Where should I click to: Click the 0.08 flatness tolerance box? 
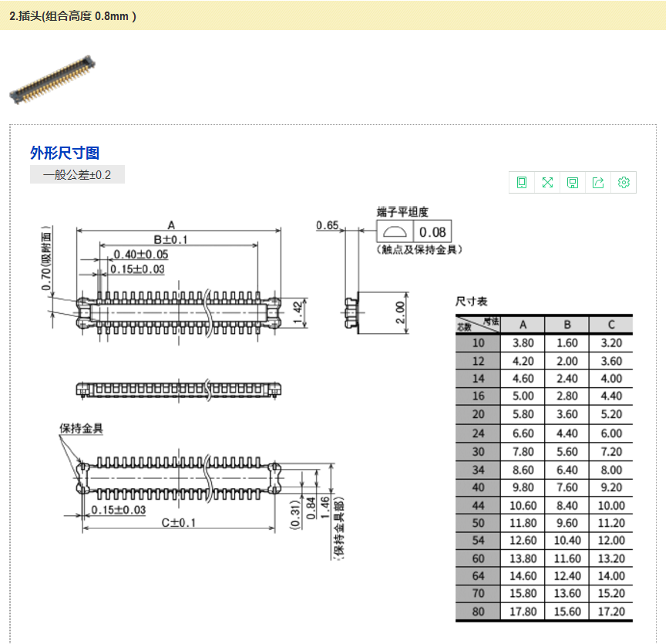coord(432,231)
